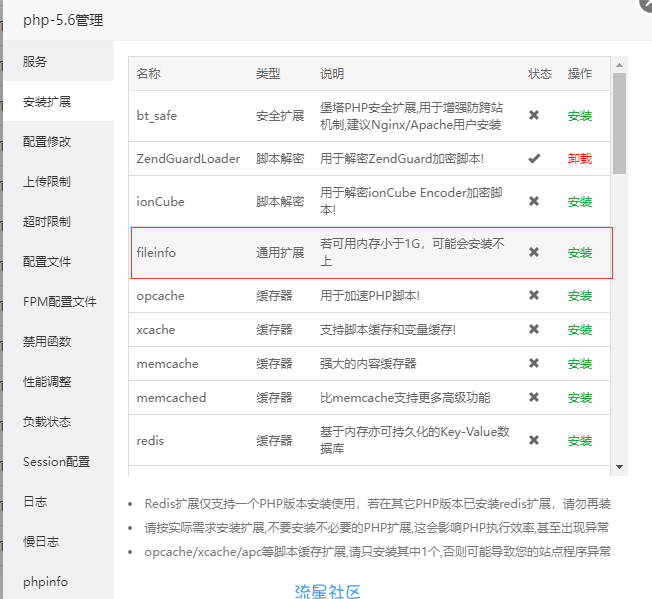Open the 配置文件 tab
Image resolution: width=652 pixels, height=599 pixels.
[x=58, y=261]
